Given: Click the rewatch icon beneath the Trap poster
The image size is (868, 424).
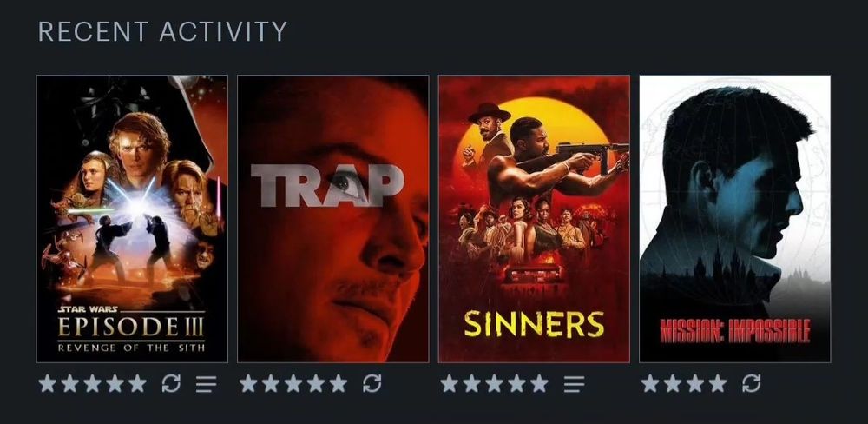Looking at the screenshot, I should (x=372, y=383).
